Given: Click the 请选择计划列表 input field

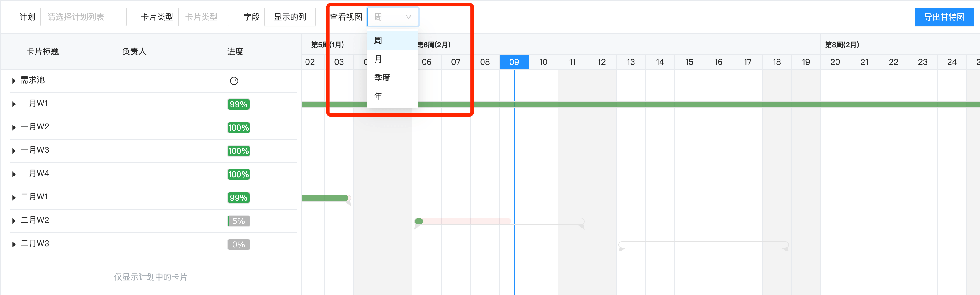Looking at the screenshot, I should pyautogui.click(x=83, y=17).
